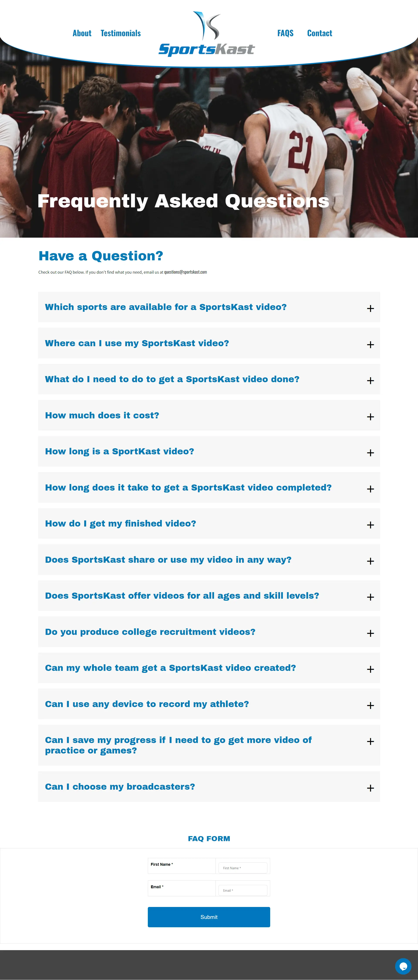Open the About menu item
Image resolution: width=418 pixels, height=980 pixels.
(82, 34)
